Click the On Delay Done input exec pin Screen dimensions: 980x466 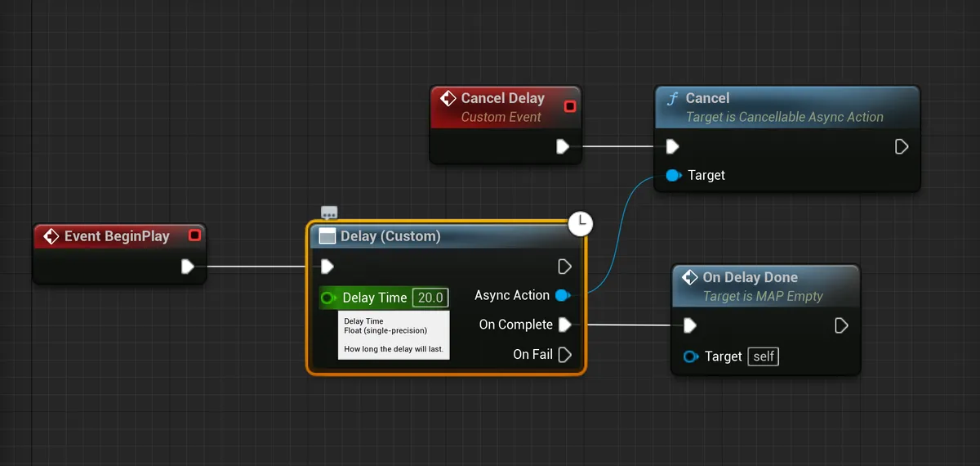click(689, 325)
